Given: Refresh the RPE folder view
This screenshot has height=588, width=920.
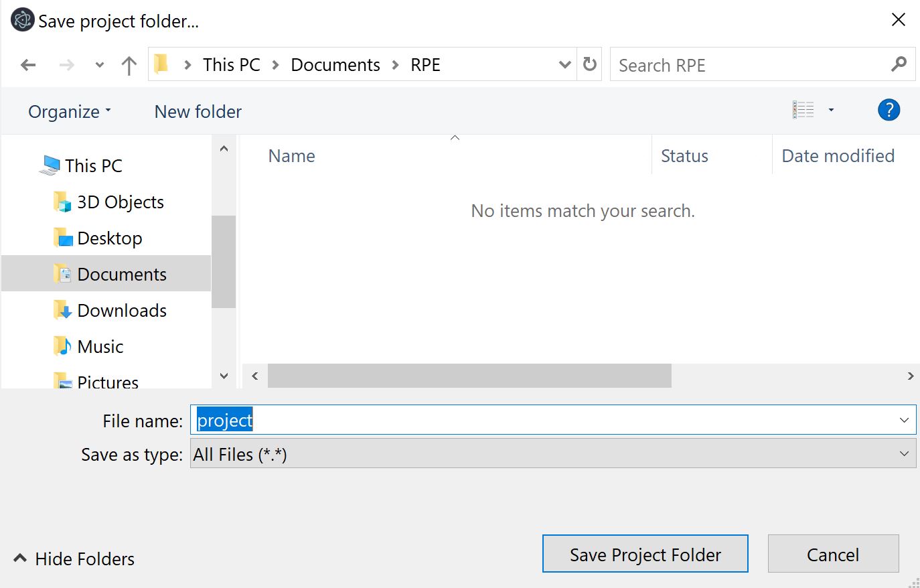Looking at the screenshot, I should click(x=590, y=64).
